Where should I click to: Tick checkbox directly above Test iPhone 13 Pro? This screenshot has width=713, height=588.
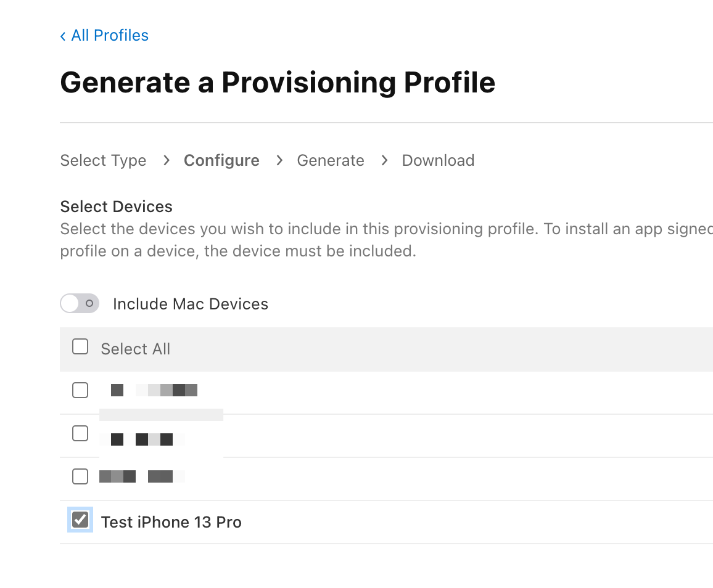(80, 476)
